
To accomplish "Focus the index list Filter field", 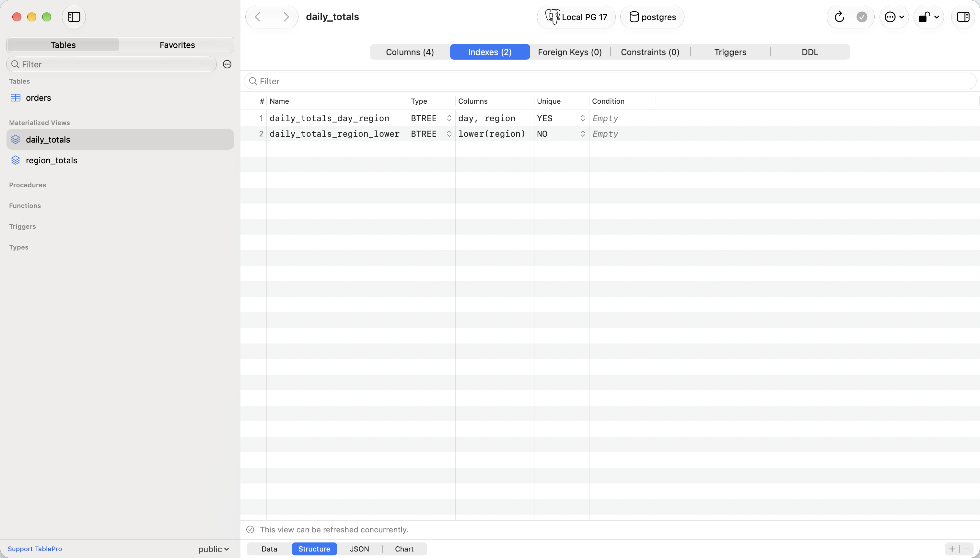I will click(x=610, y=81).
